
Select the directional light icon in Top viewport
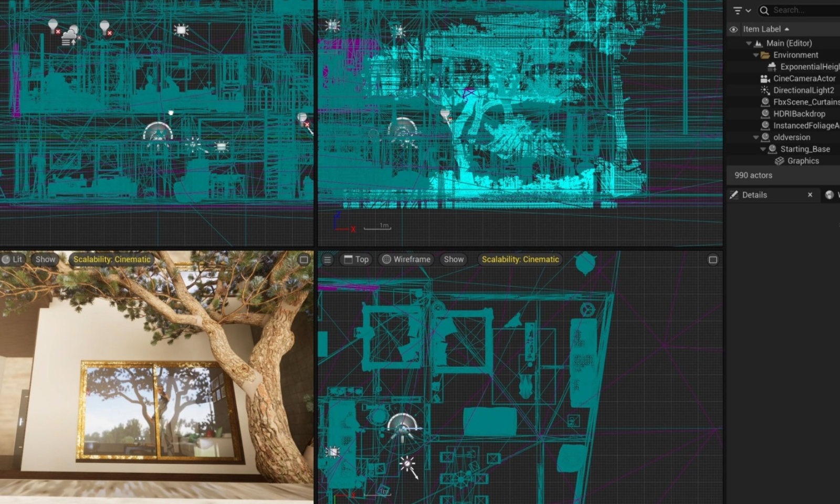pos(407,464)
